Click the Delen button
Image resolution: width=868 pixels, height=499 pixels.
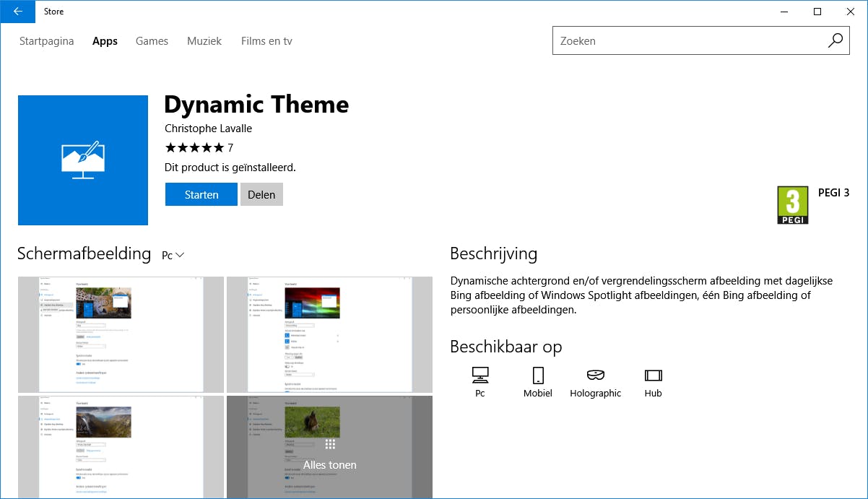[261, 194]
